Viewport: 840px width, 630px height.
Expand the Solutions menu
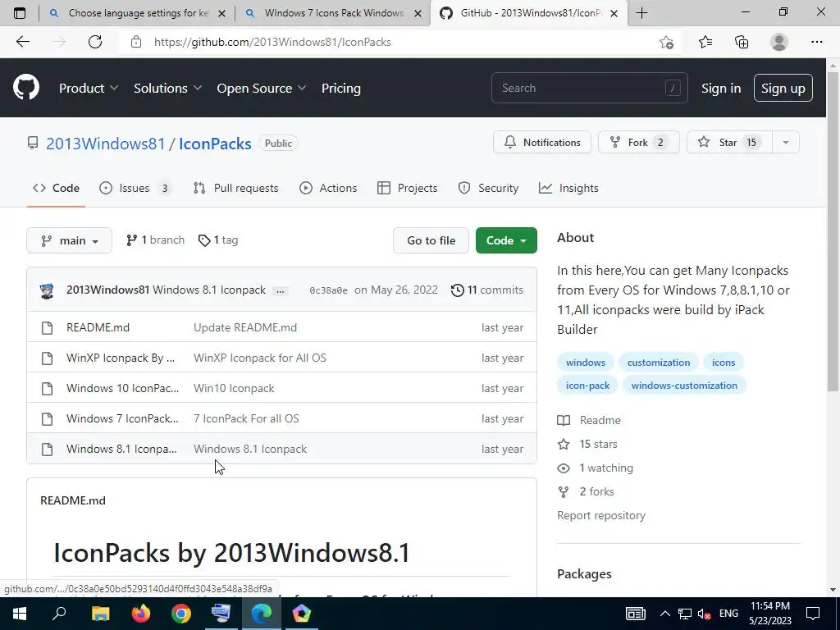pyautogui.click(x=167, y=88)
